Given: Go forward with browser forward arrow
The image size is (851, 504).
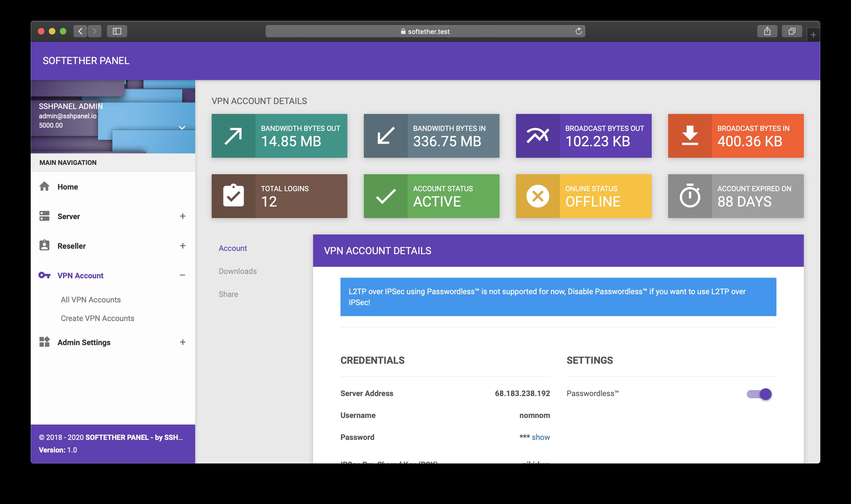Looking at the screenshot, I should pyautogui.click(x=95, y=31).
